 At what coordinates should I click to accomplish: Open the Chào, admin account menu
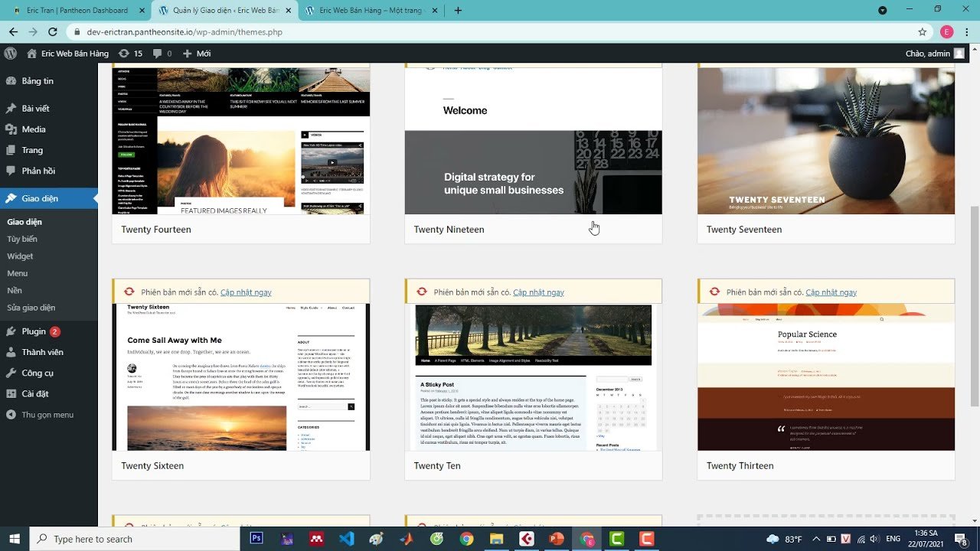[x=935, y=54]
